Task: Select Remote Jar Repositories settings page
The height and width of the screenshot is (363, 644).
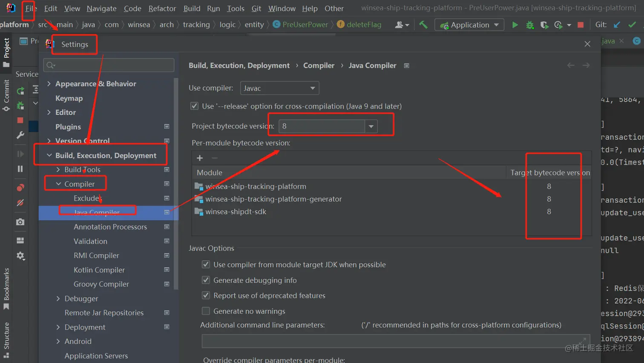Action: pos(104,312)
